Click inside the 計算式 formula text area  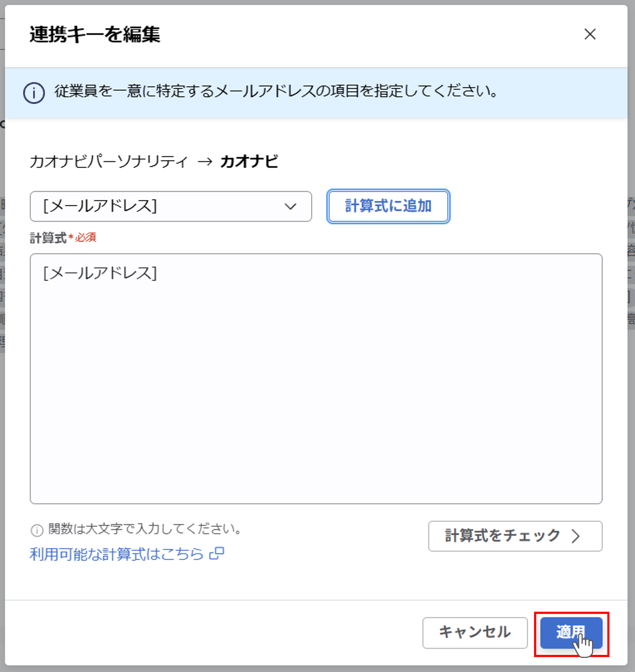click(x=316, y=379)
